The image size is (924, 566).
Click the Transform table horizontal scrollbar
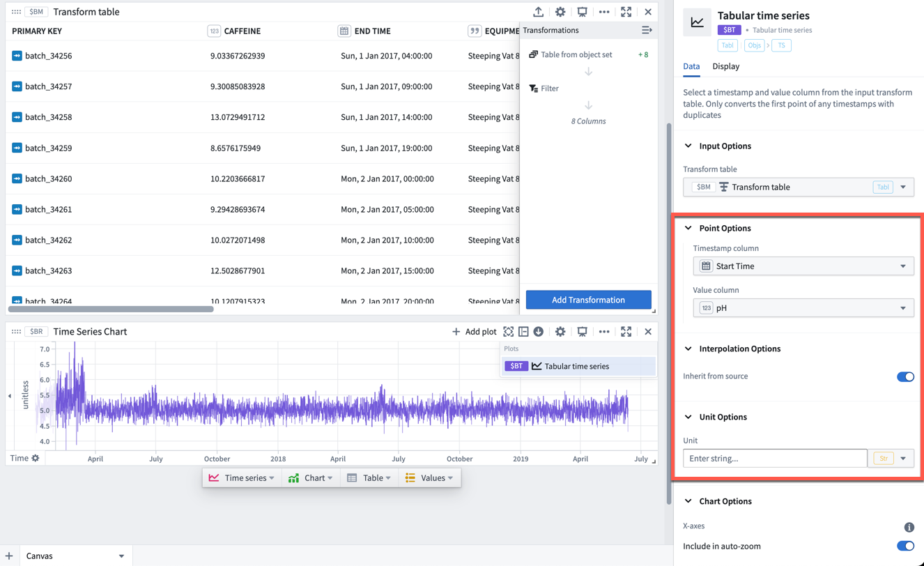[111, 309]
